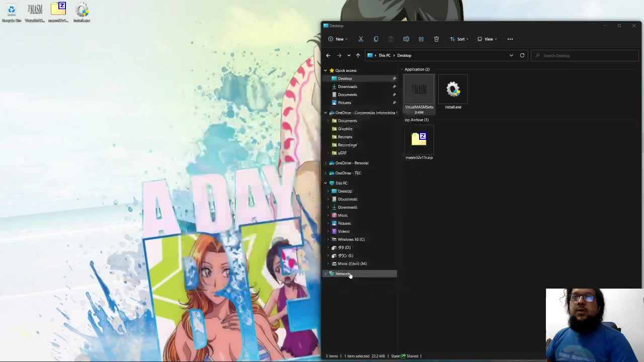Open the address bar history dropdown
Viewport: 644px width, 362px height.
pyautogui.click(x=511, y=55)
